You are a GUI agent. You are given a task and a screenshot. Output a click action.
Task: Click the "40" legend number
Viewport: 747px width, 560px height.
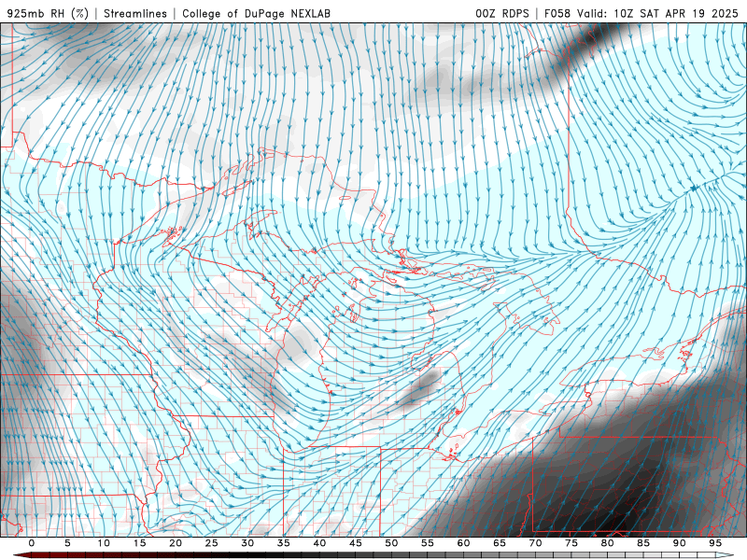point(319,543)
